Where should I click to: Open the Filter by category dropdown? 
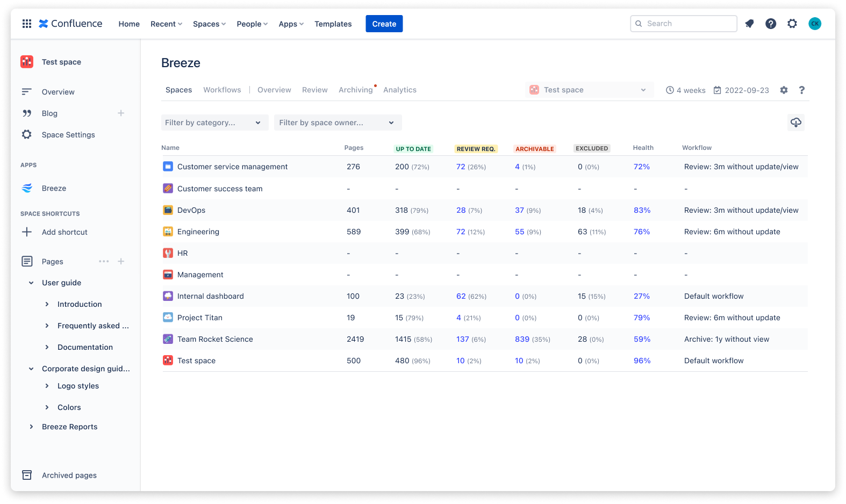[x=214, y=123]
